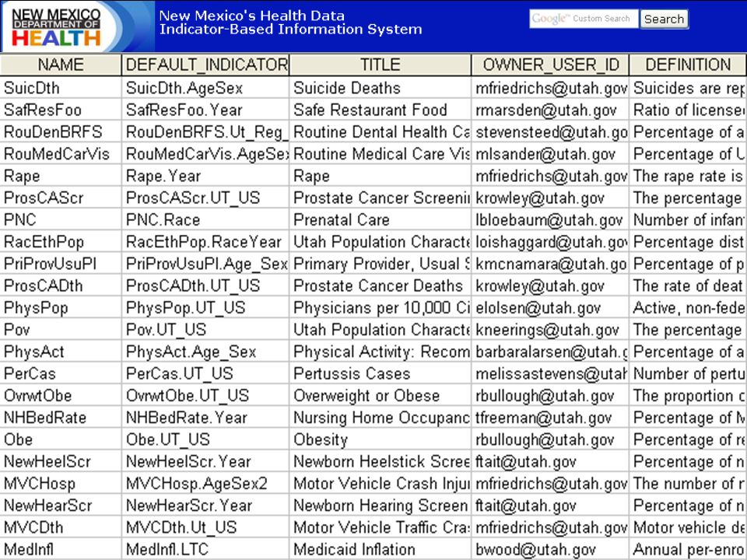
Task: Click the 'The rape rate is' definition cell
Action: coord(688,176)
